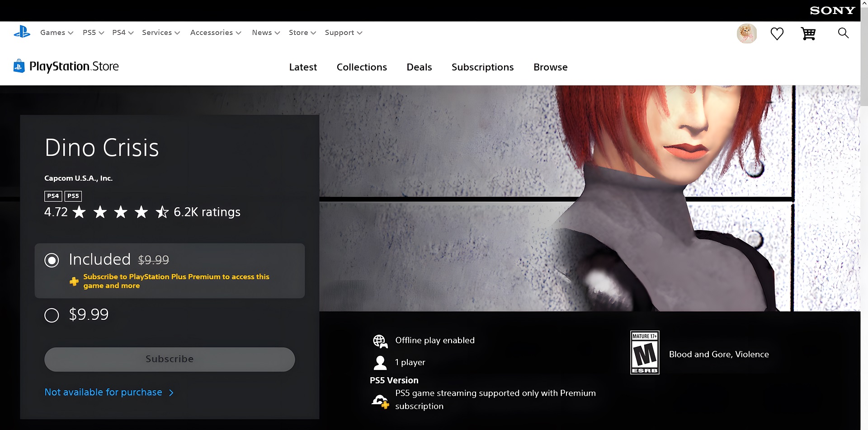Viewport: 868px width, 430px height.
Task: Click the Capcom U.S.A., Inc. publisher name
Action: pyautogui.click(x=78, y=178)
